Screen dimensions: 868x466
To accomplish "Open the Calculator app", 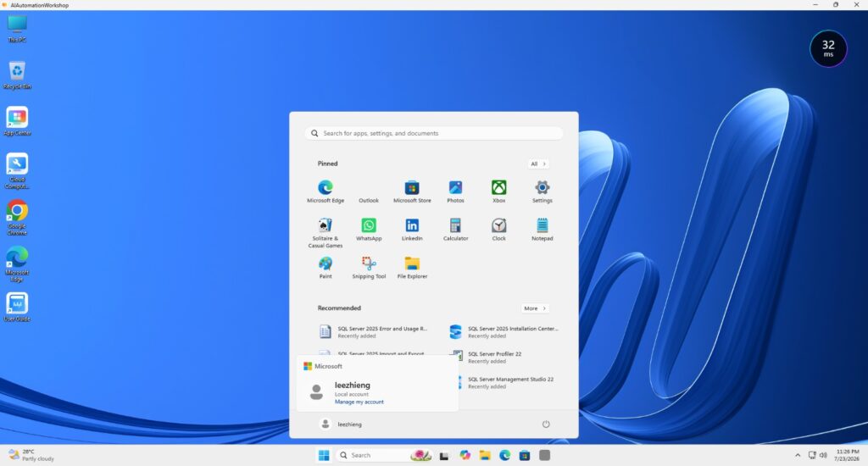I will 455,229.
